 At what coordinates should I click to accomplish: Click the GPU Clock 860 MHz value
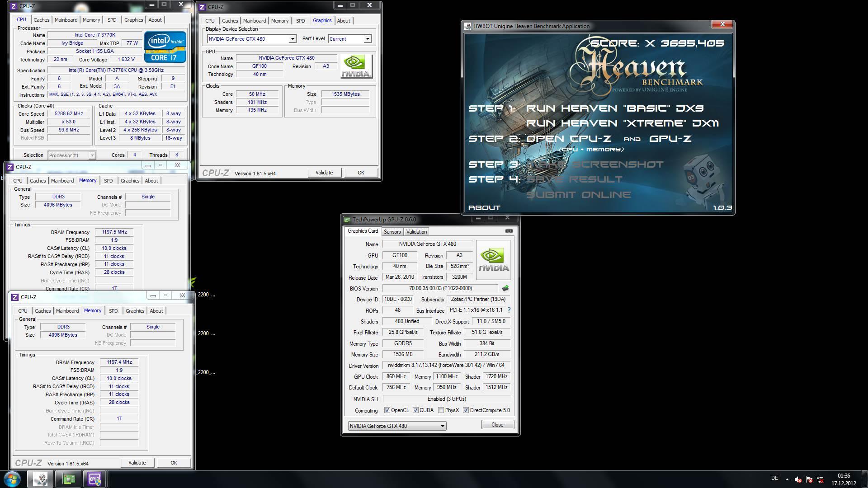[396, 376]
